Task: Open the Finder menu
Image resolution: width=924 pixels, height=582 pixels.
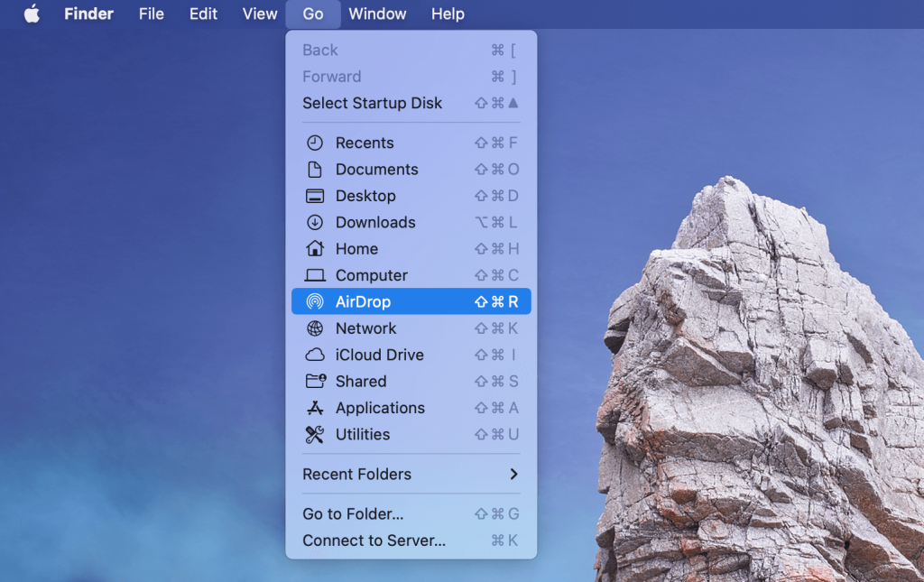Action: click(x=88, y=14)
